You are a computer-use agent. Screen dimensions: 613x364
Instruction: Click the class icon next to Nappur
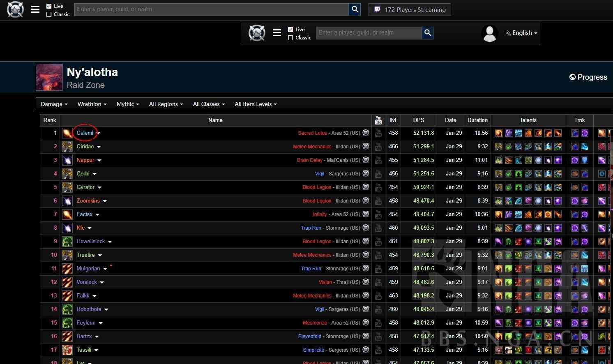67,160
